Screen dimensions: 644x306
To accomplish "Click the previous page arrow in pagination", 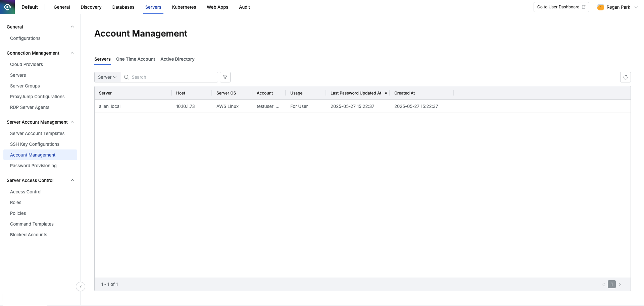I will click(x=604, y=284).
